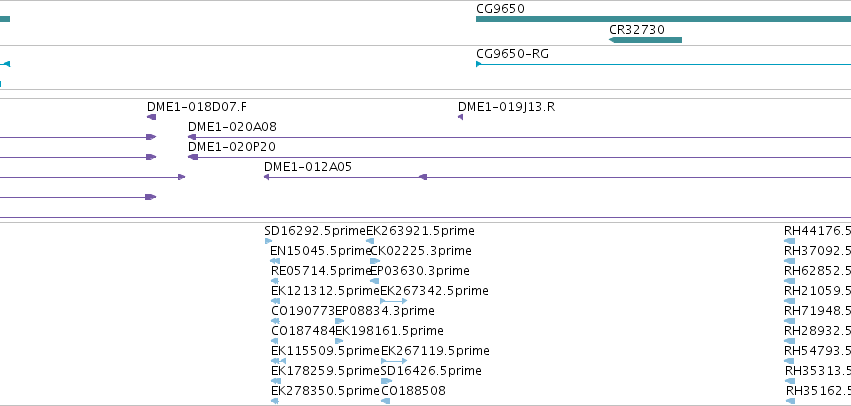Click the DME1-019J13.R arrow marker
Screen dimensions: 851x406
tap(460, 117)
